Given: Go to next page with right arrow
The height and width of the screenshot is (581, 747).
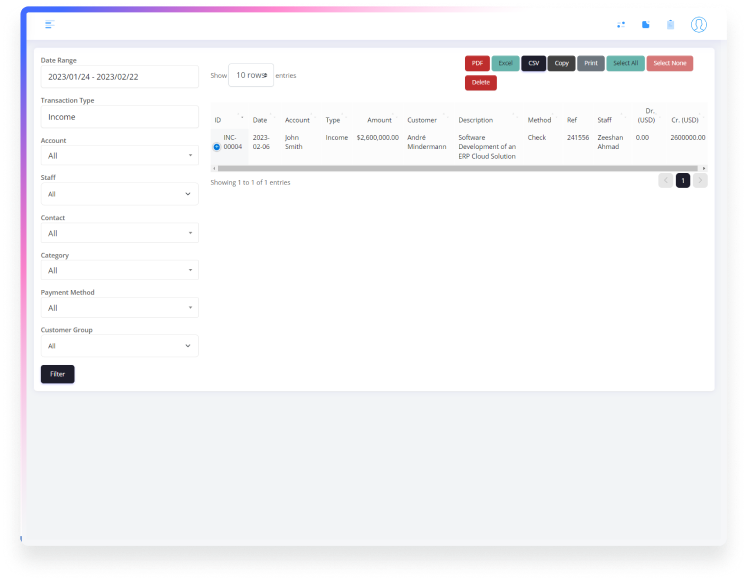Looking at the screenshot, I should [700, 181].
